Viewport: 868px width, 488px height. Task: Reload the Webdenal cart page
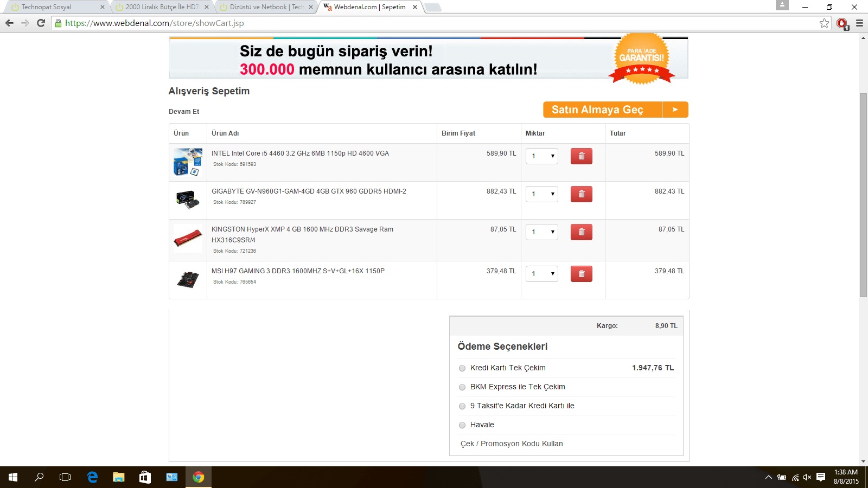[x=41, y=23]
